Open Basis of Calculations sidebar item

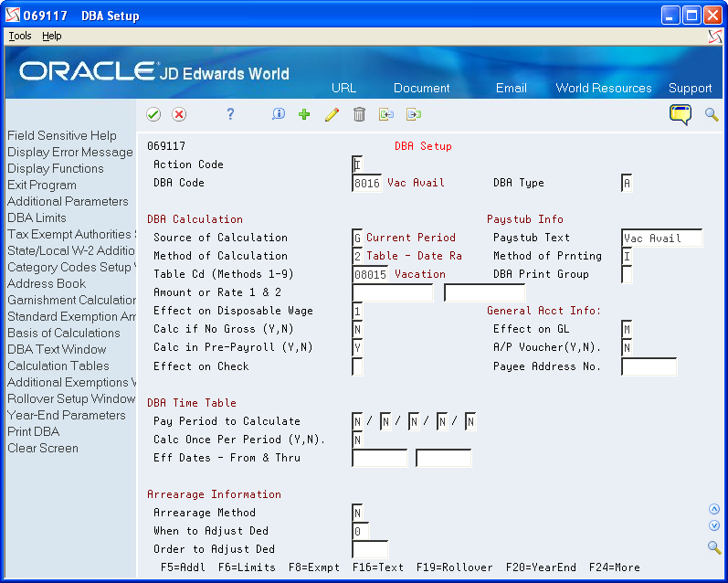pos(64,333)
